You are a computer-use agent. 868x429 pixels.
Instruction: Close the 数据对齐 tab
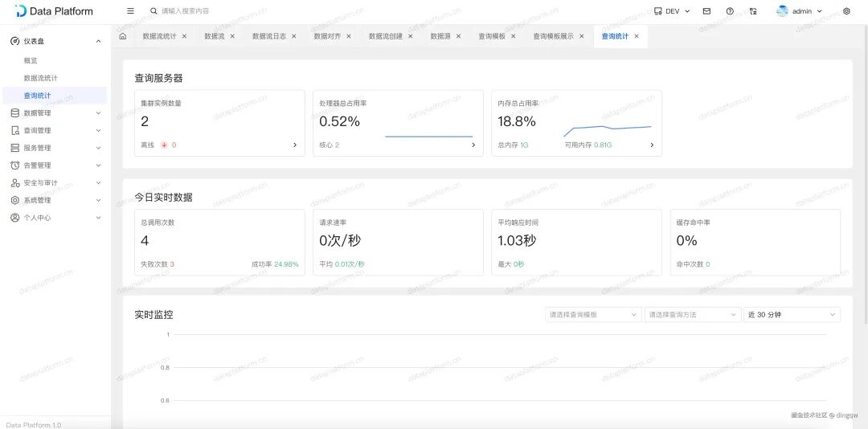pyautogui.click(x=349, y=36)
